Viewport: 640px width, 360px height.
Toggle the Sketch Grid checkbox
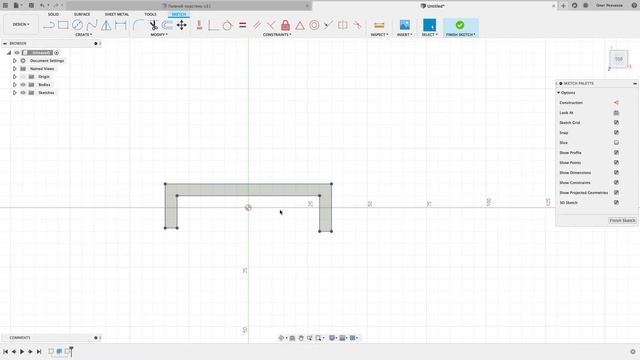[x=616, y=122]
